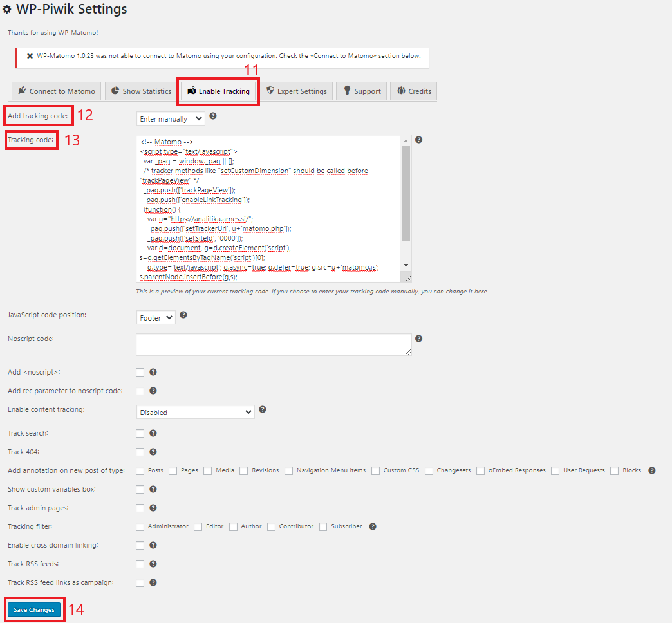
Task: Click inside the Tracking code textarea
Action: click(x=268, y=209)
